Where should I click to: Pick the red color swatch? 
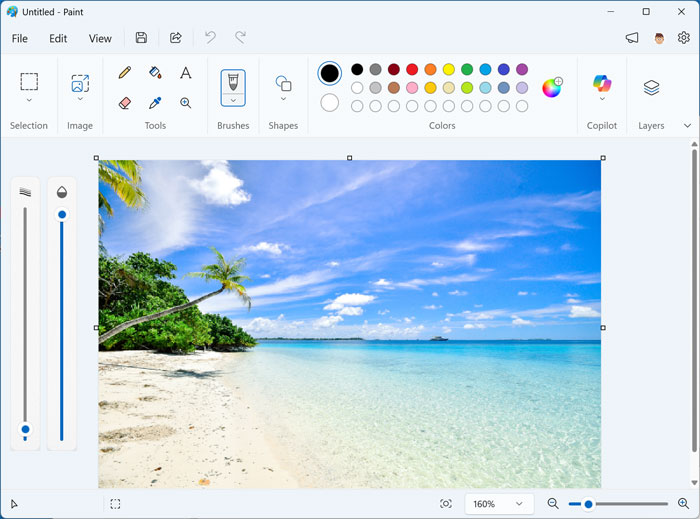(412, 69)
